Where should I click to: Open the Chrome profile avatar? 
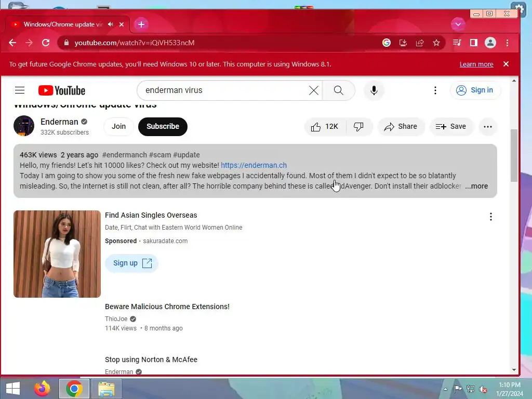pos(490,43)
